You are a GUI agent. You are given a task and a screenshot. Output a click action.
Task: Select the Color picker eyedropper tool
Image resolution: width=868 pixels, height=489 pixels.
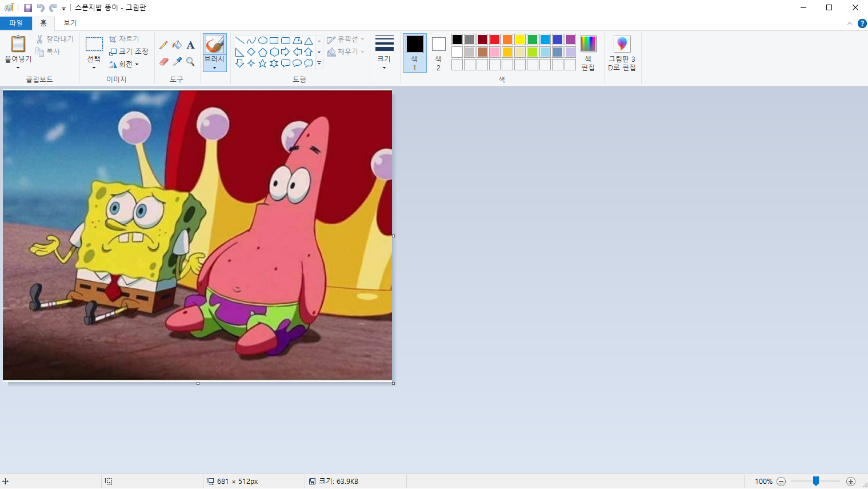pyautogui.click(x=177, y=61)
